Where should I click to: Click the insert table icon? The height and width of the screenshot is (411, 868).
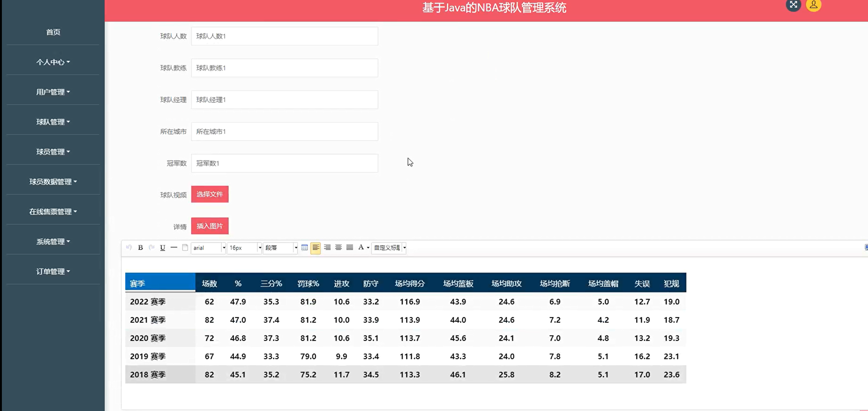pos(304,248)
